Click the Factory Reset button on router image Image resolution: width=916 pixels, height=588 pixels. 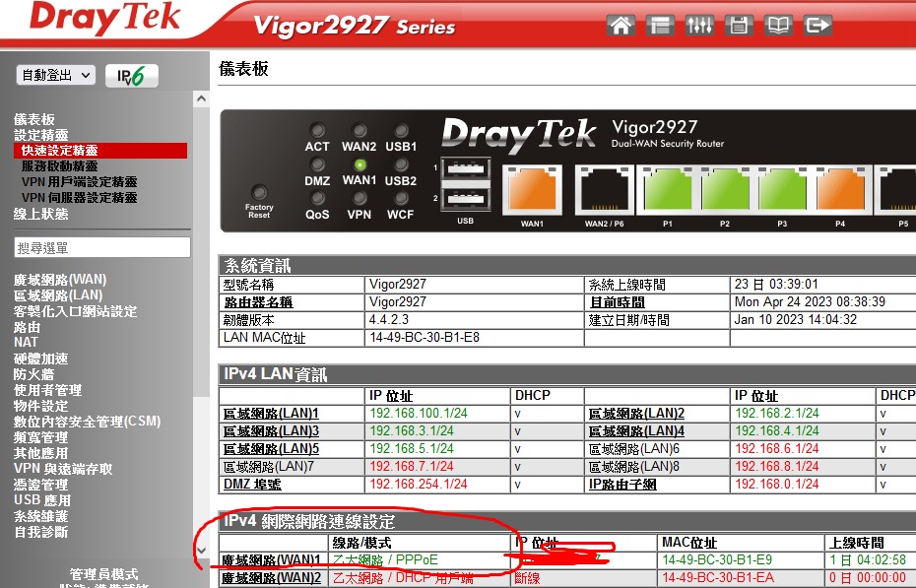tap(259, 194)
